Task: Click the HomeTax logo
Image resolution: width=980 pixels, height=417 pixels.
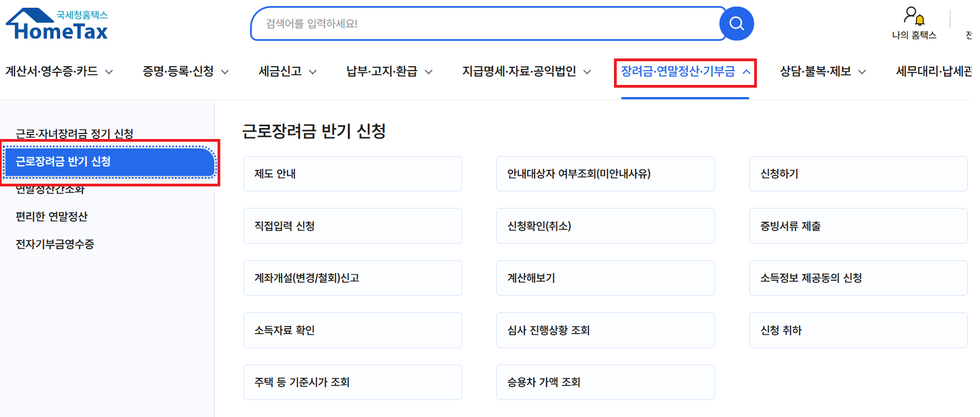Action: (57, 24)
